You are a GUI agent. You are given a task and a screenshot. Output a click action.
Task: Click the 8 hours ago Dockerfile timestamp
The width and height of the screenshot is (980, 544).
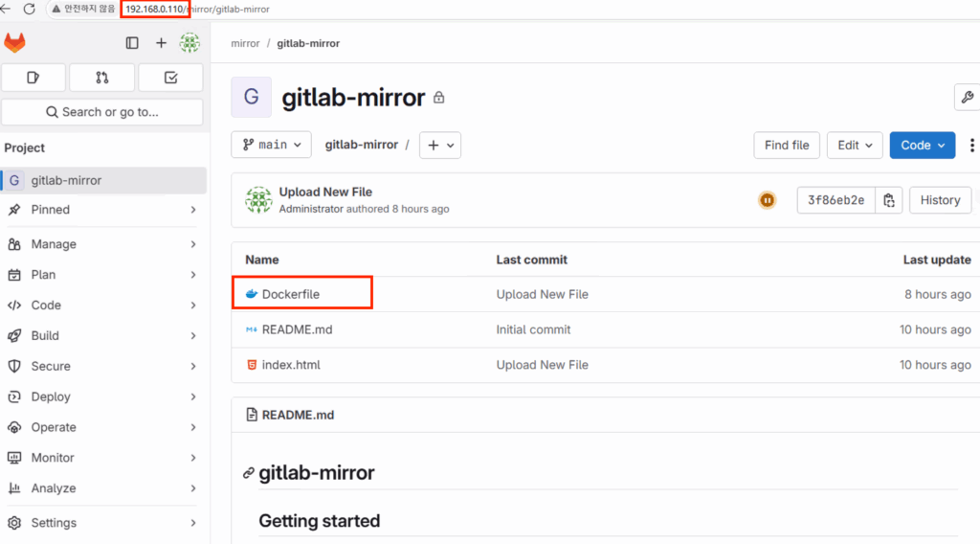(938, 294)
